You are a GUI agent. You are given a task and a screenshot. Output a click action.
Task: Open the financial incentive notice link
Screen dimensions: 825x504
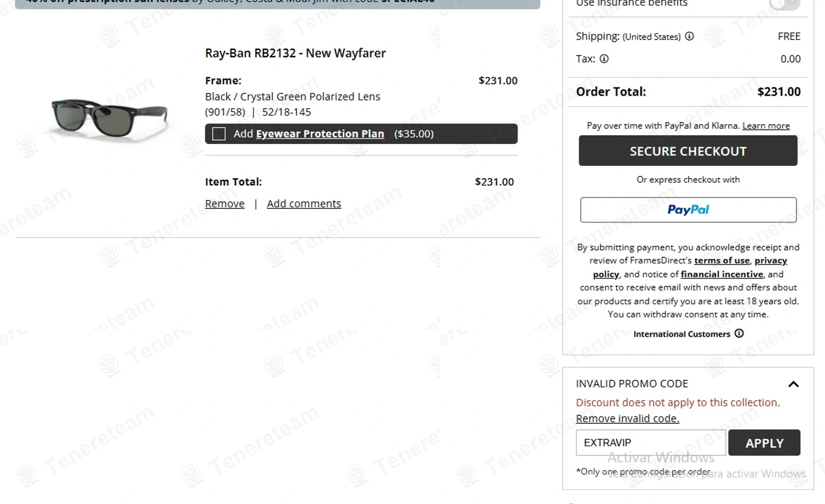(722, 274)
